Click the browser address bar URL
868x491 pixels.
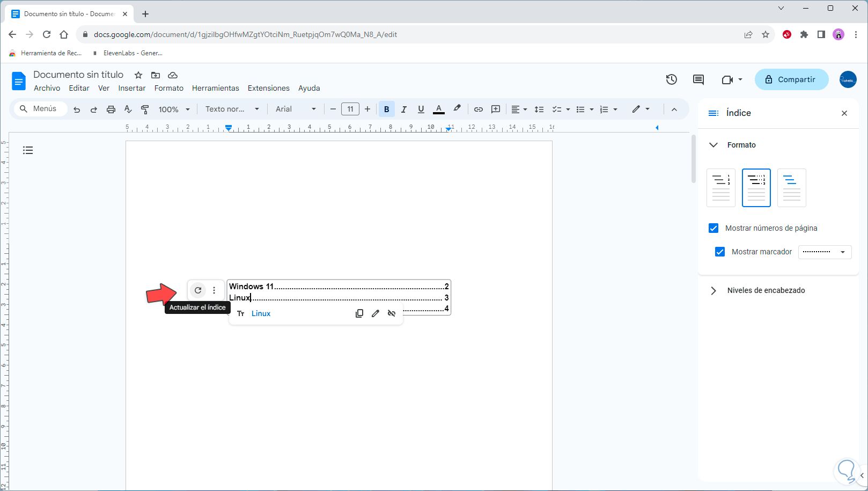point(245,34)
